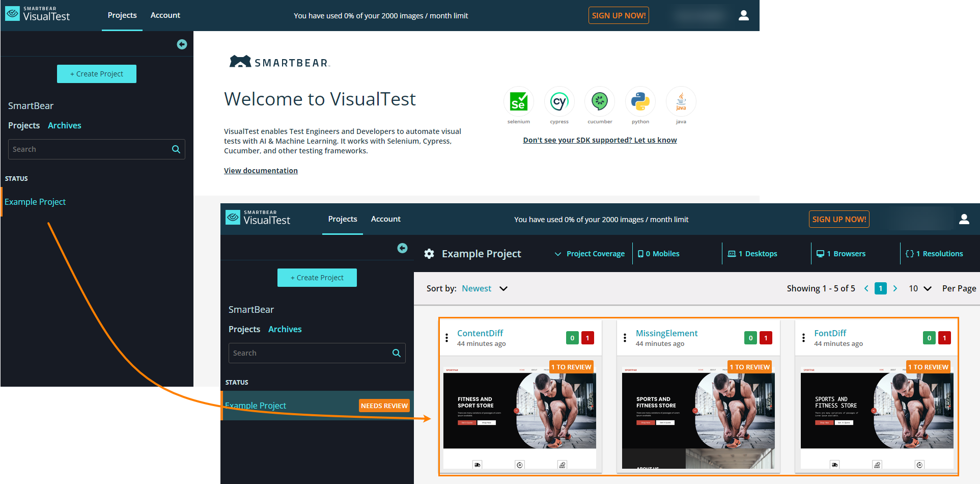Click the 1 Desktops coverage item
Screen dimensions: 980x484
click(x=752, y=254)
